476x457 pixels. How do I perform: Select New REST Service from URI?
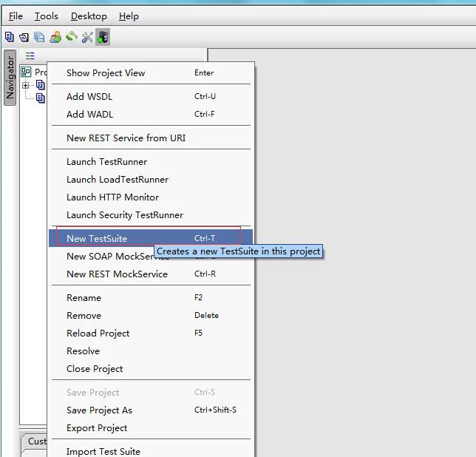point(151,138)
